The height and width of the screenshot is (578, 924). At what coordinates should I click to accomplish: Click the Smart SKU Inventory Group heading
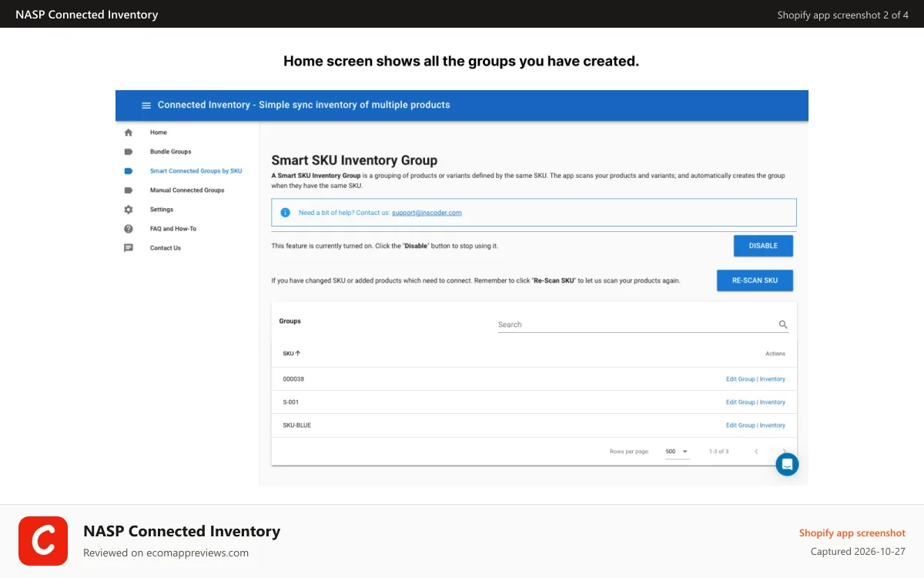point(354,160)
